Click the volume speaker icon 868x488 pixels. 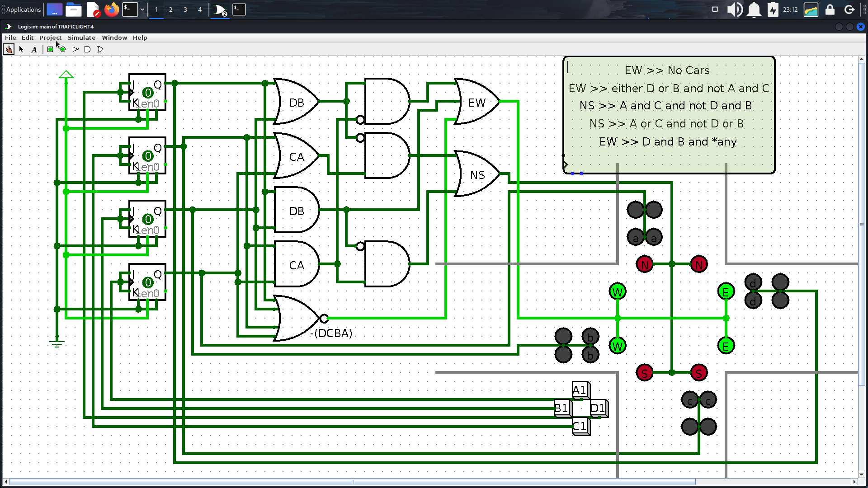click(735, 9)
